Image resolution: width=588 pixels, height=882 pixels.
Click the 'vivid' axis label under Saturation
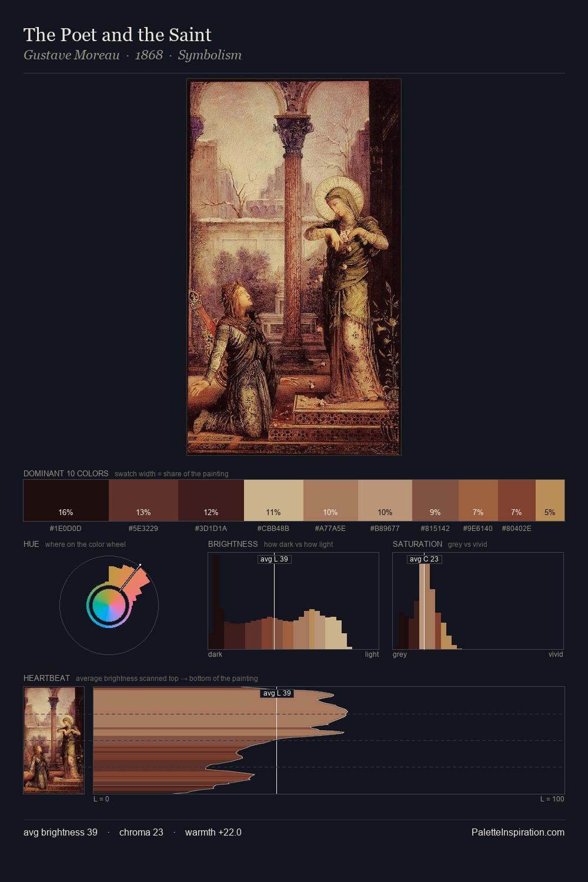pyautogui.click(x=556, y=654)
